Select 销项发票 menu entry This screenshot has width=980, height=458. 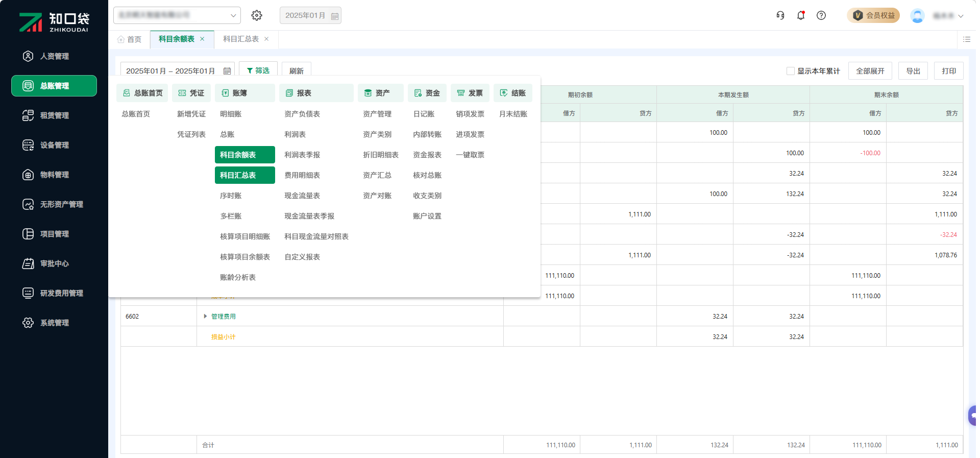(x=470, y=114)
